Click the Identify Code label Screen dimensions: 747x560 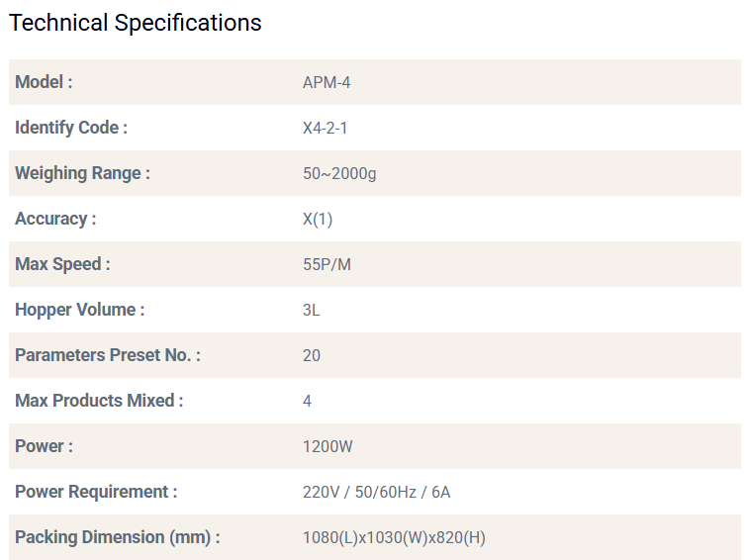click(71, 128)
